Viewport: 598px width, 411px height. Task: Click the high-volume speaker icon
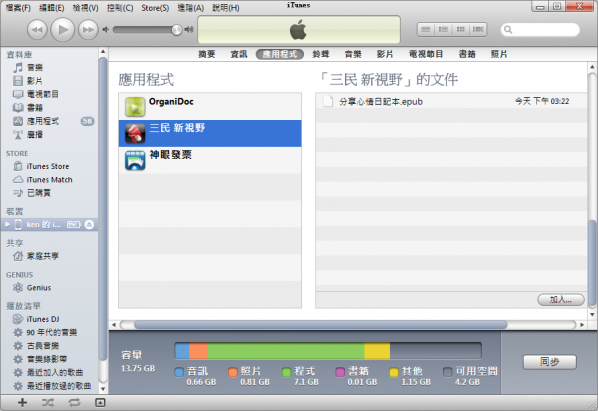tap(189, 30)
